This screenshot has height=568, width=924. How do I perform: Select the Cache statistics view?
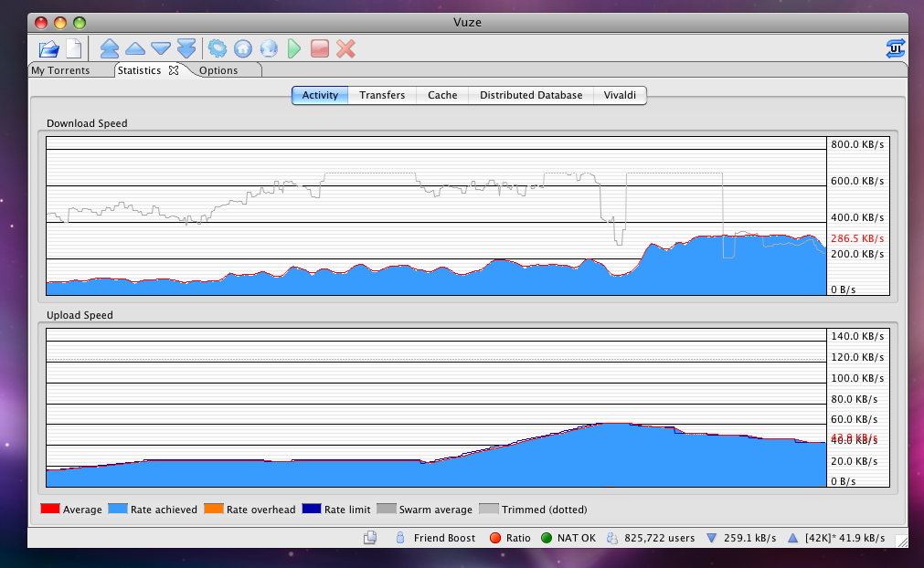click(x=441, y=95)
